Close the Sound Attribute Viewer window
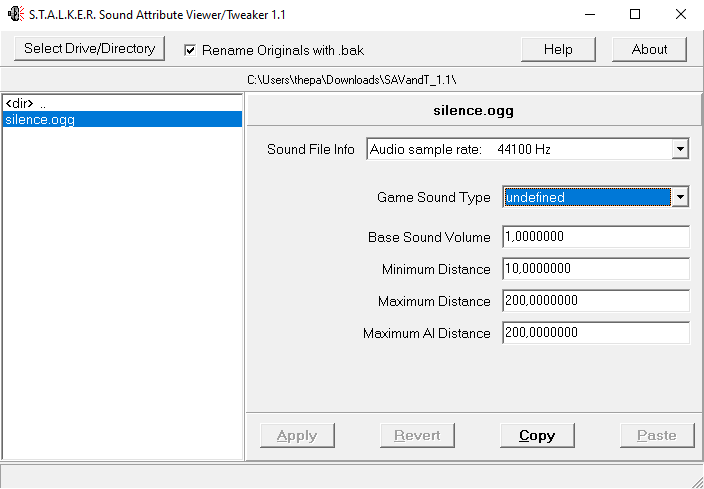Viewport: 704px width, 489px height. coord(681,14)
